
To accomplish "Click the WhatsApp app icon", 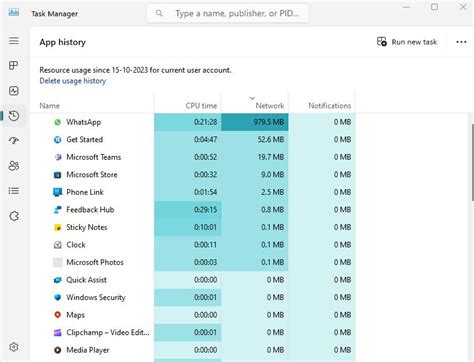I will coord(58,122).
